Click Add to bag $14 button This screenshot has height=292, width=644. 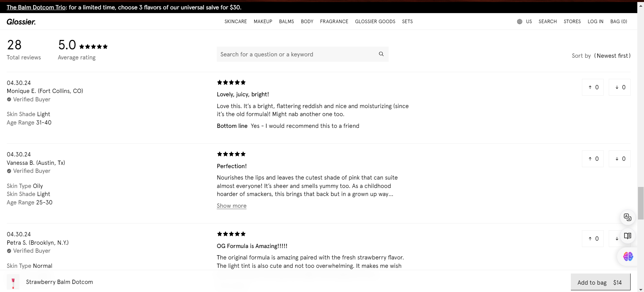tap(600, 282)
